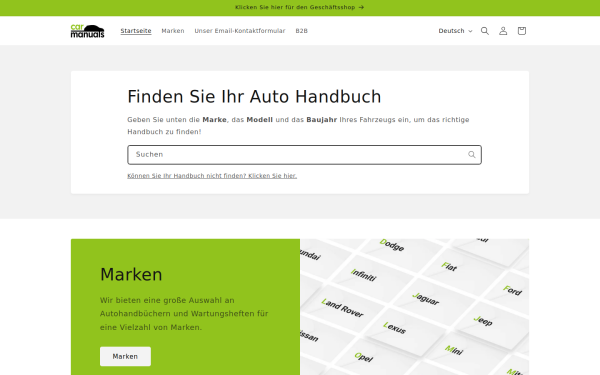Open the B2B menu item
The image size is (600, 375).
tap(301, 31)
